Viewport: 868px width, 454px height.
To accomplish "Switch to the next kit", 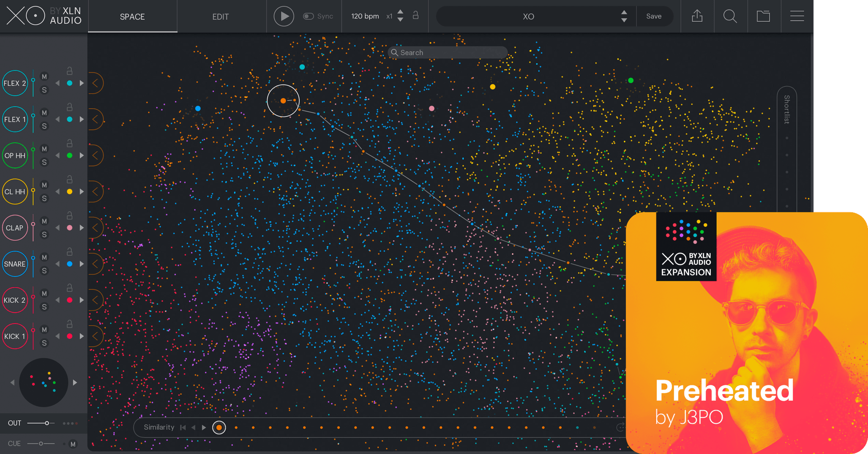I will (75, 383).
